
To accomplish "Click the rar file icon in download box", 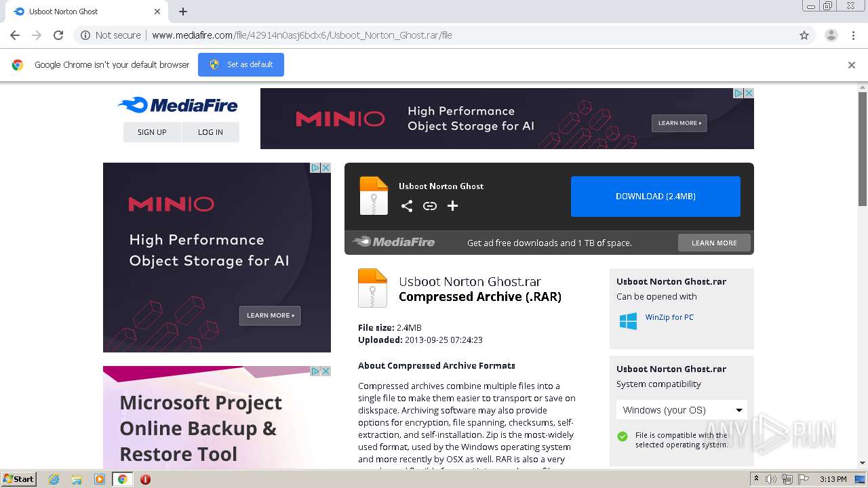I will 374,196.
